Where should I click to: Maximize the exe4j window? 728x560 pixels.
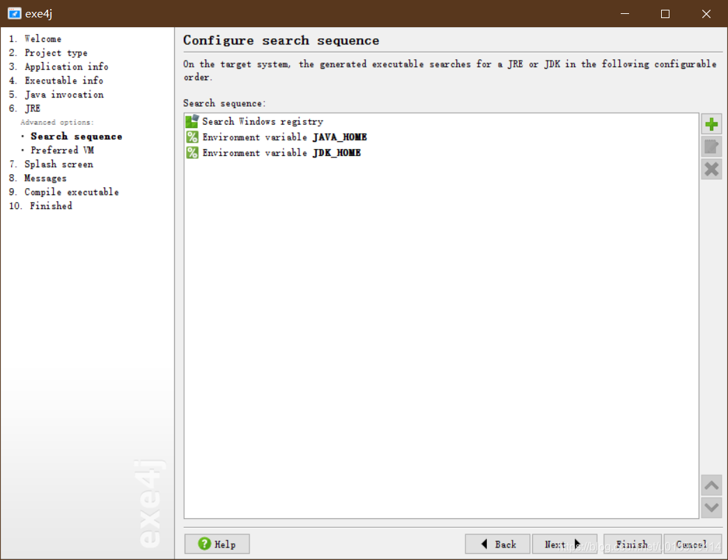tap(665, 13)
